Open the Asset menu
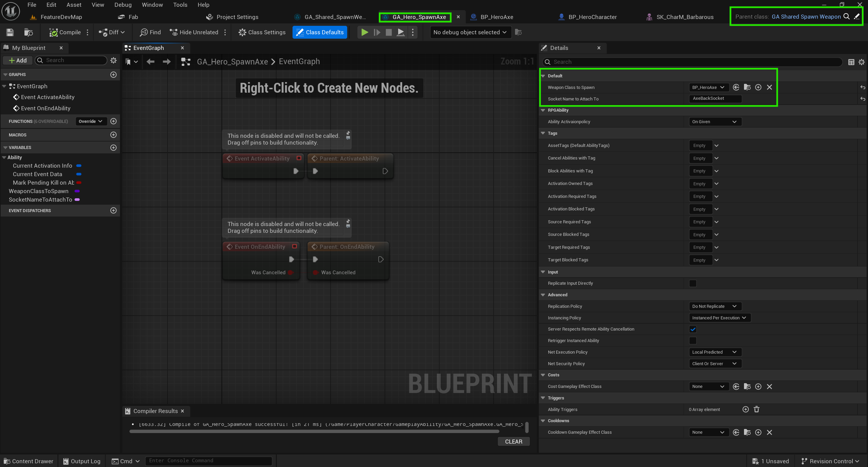 [x=74, y=5]
